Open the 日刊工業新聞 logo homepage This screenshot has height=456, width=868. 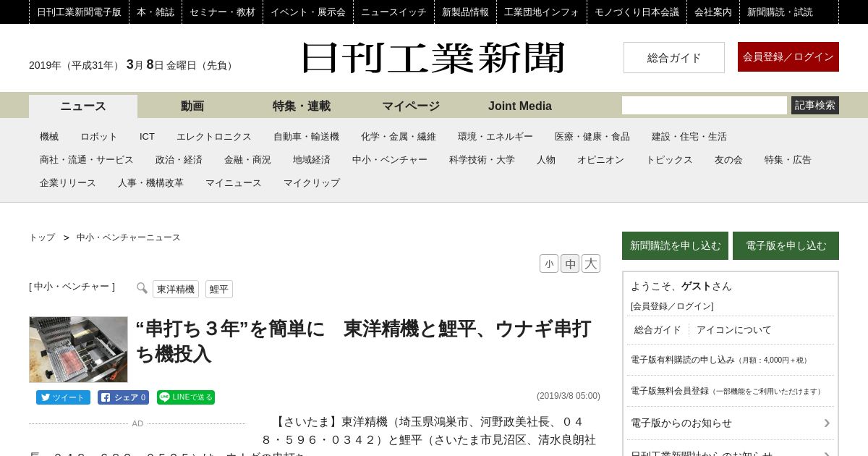[433, 57]
